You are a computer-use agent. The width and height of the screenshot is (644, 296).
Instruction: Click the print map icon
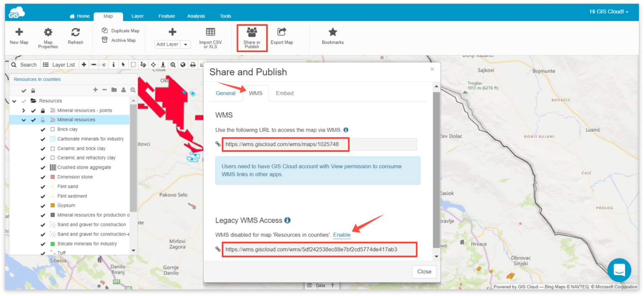click(x=192, y=65)
